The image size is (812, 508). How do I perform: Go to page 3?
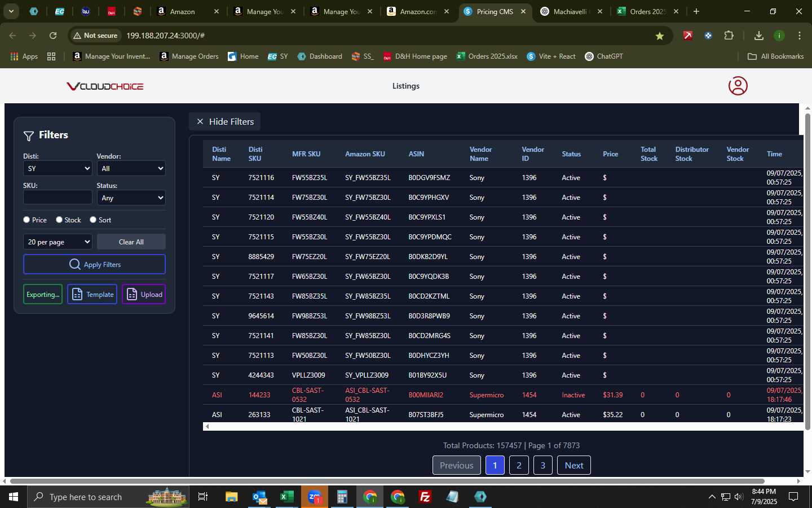coord(543,465)
